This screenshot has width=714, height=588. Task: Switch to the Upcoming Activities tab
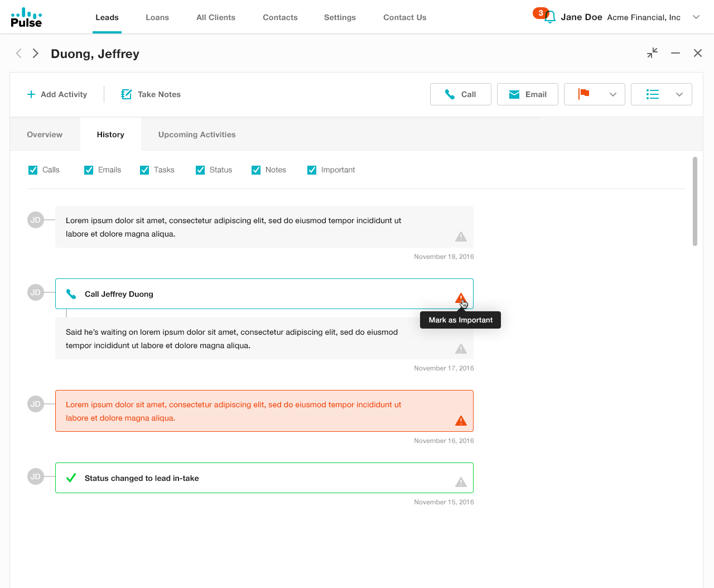coord(197,134)
